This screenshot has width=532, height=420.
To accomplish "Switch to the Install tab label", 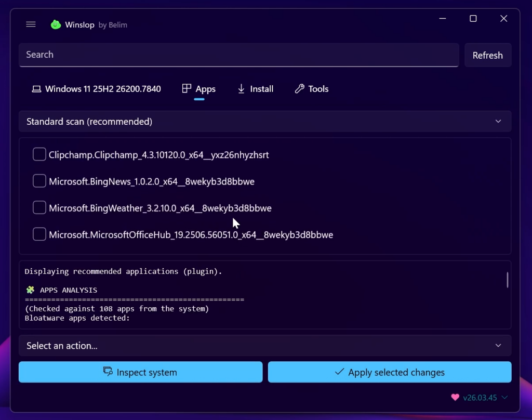I will click(261, 89).
